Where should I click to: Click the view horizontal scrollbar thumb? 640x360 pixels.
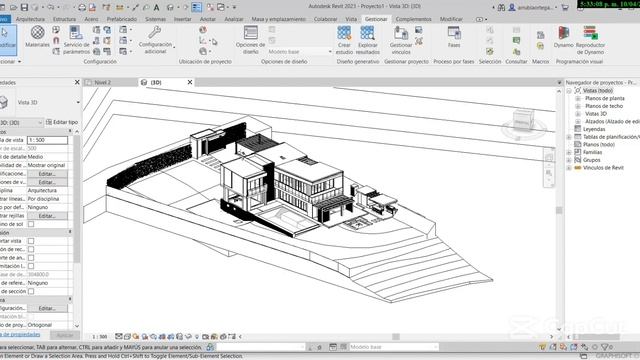[x=396, y=337]
